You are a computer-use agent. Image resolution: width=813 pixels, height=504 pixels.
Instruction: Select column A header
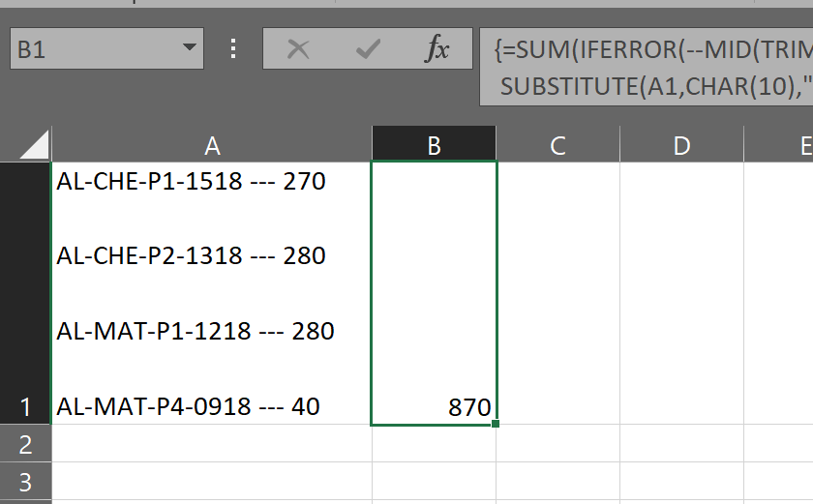[212, 145]
